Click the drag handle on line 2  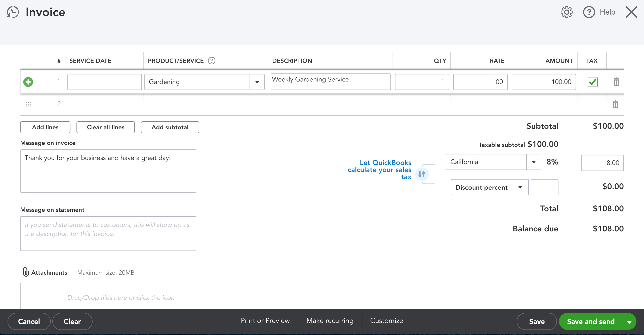pos(29,104)
